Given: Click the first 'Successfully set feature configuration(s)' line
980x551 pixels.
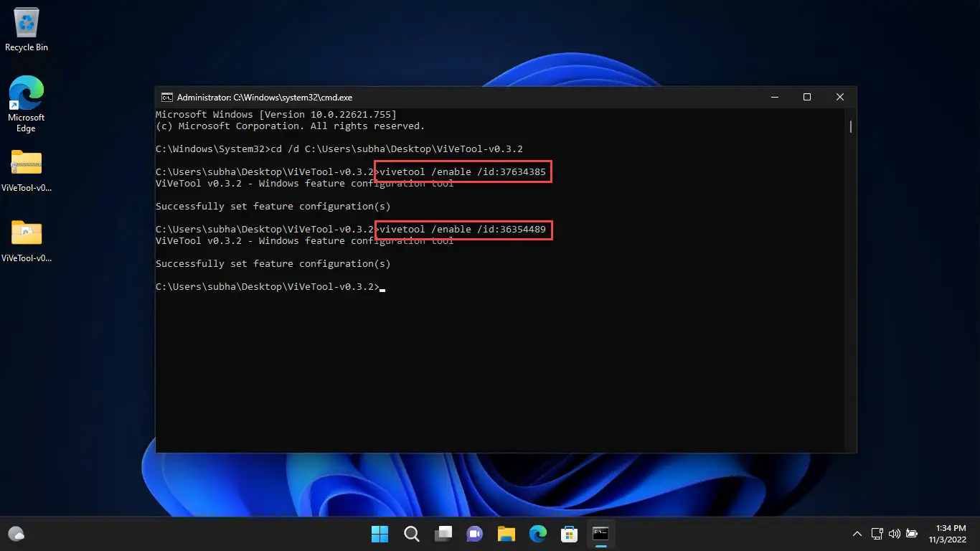Looking at the screenshot, I should [273, 207].
